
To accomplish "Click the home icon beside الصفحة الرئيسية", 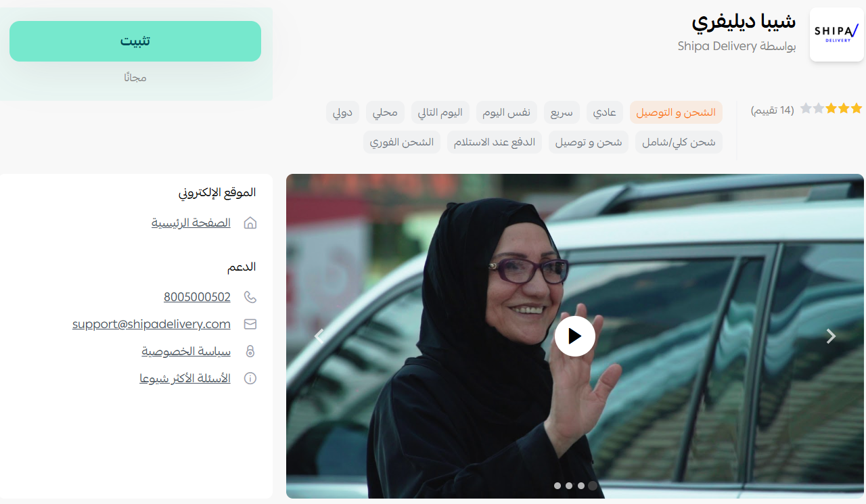I will pyautogui.click(x=250, y=223).
